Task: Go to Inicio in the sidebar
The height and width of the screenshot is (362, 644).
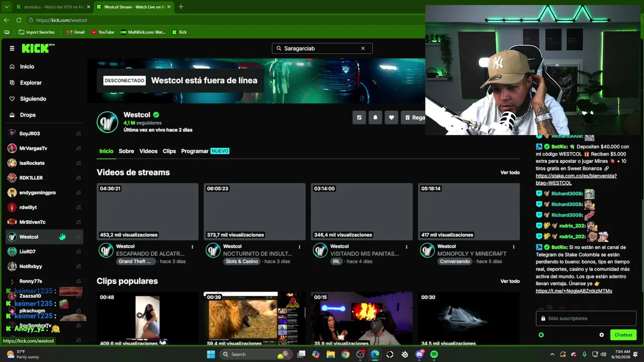Action: [x=22, y=66]
